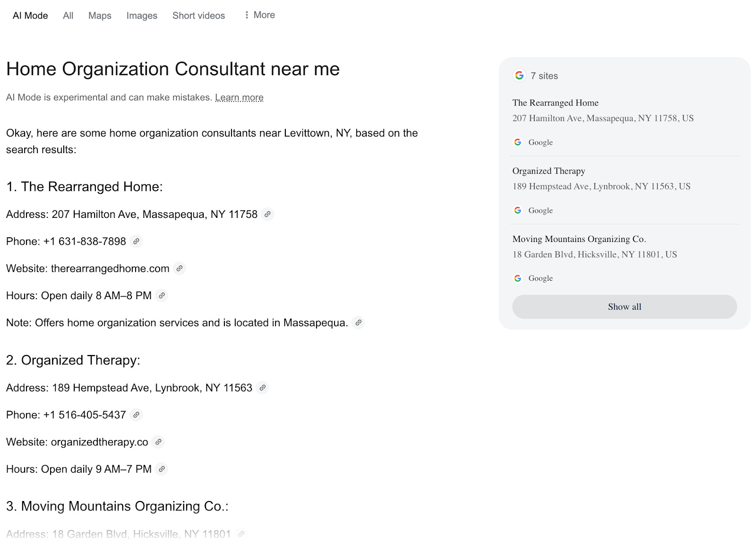Open the Images tab
The width and height of the screenshot is (756, 545).
coord(142,16)
